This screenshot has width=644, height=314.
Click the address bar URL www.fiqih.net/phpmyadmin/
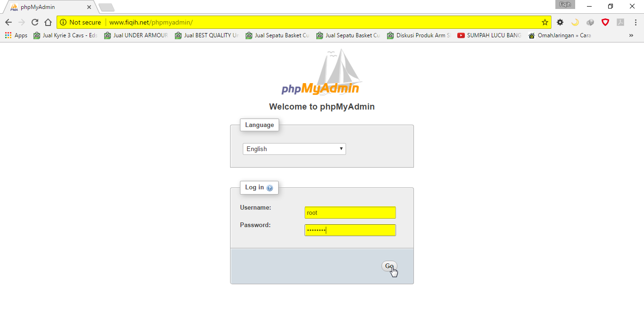151,22
